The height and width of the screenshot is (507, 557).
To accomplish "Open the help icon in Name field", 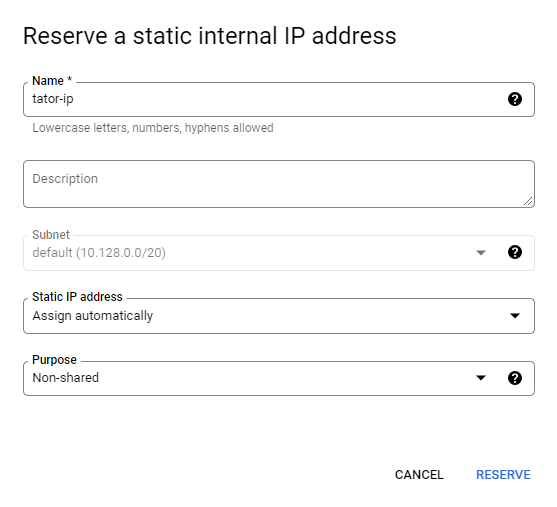I will tap(515, 99).
